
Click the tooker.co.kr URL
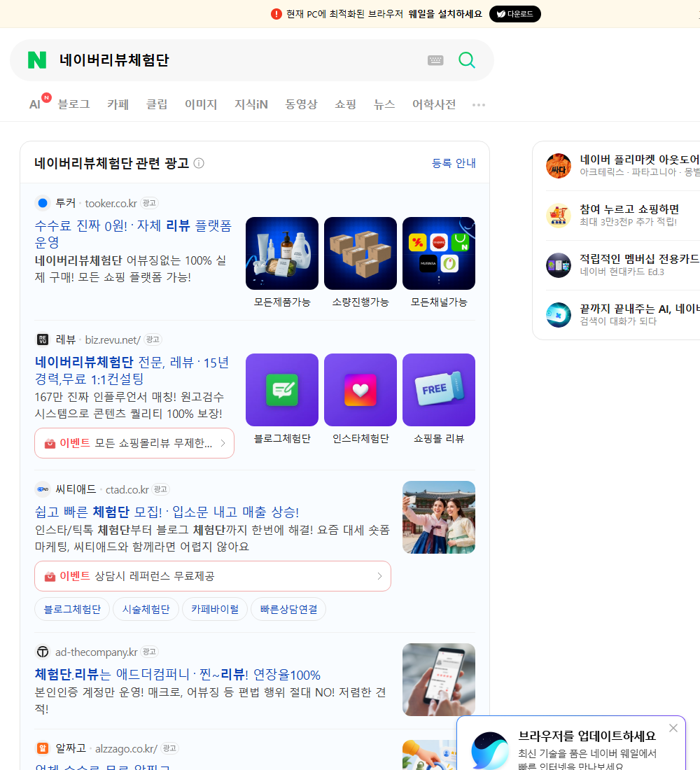(x=111, y=203)
